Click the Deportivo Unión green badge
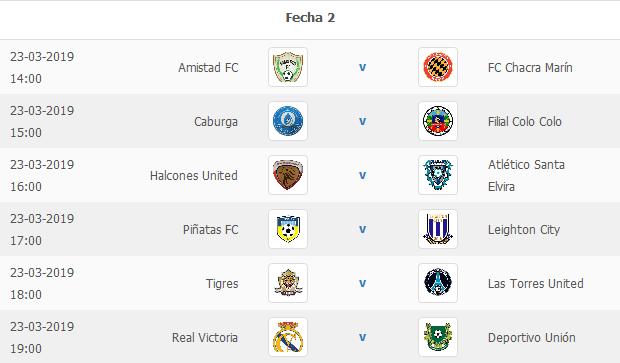The image size is (620, 363). click(x=438, y=337)
